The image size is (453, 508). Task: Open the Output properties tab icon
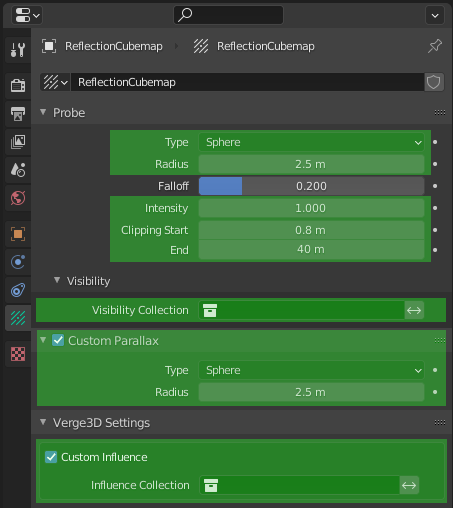coord(18,114)
